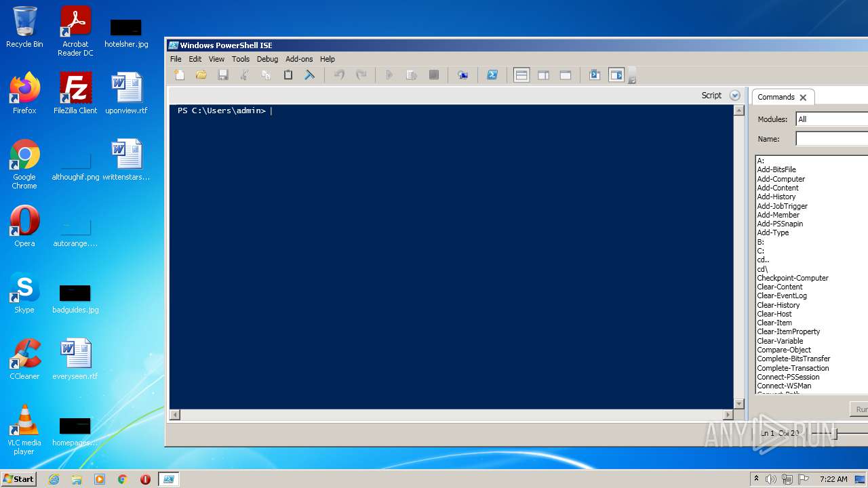Select Clear-EventLog in commands list
This screenshot has width=868, height=488.
click(782, 296)
